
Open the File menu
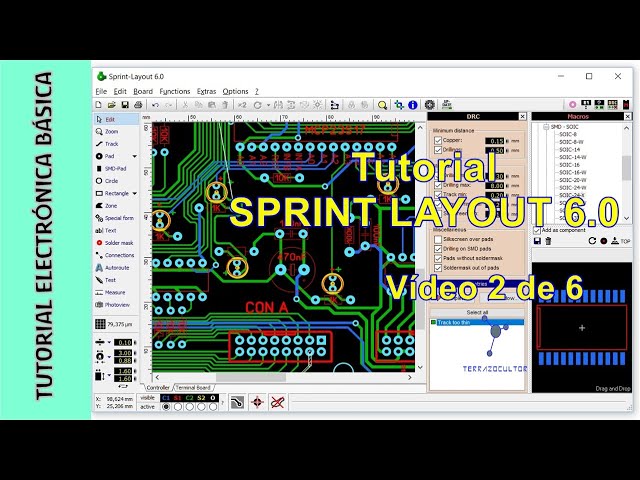tap(101, 91)
